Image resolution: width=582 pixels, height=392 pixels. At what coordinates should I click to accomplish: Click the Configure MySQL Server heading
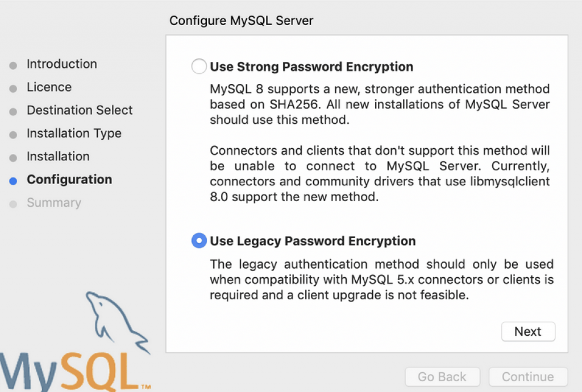pyautogui.click(x=242, y=21)
